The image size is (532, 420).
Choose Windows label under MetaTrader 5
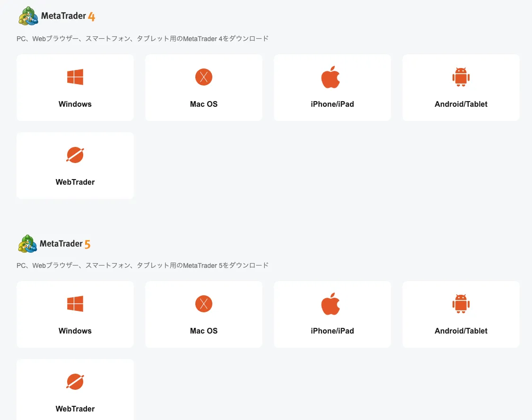click(75, 331)
